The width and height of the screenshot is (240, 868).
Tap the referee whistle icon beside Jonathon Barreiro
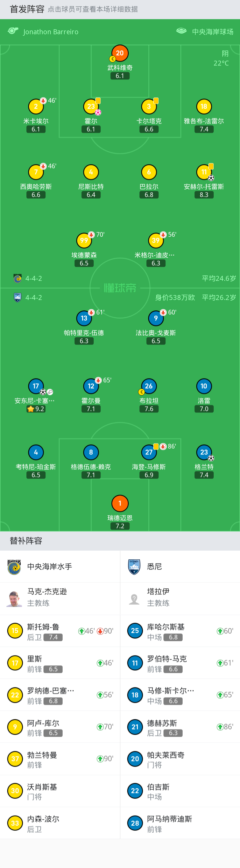point(13,31)
